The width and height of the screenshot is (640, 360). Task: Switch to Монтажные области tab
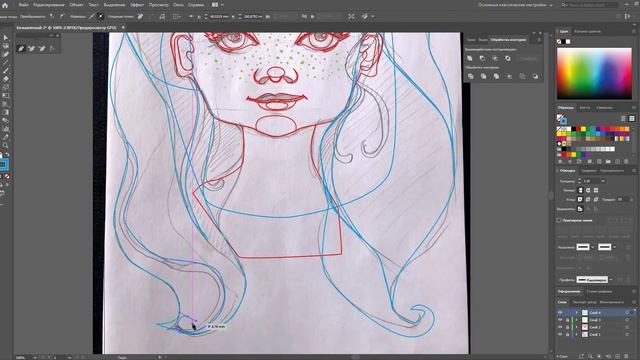coord(612,302)
